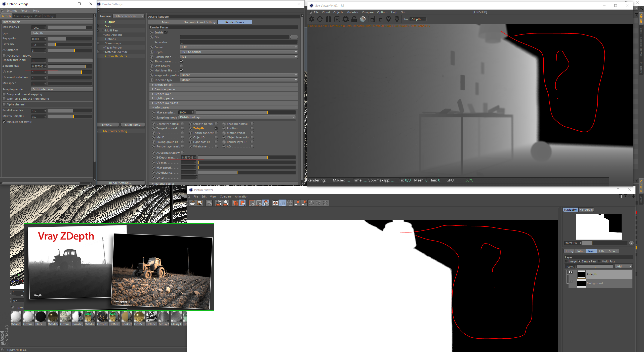Click Picture Viewer open file icon

(192, 203)
